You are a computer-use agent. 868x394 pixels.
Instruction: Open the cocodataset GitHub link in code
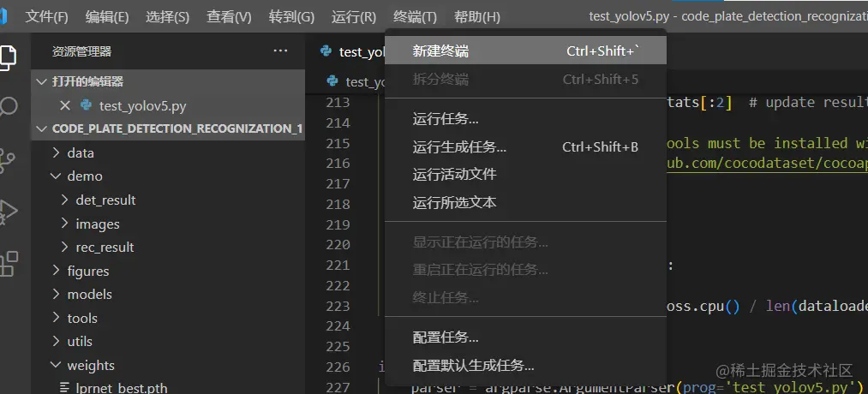(x=767, y=164)
